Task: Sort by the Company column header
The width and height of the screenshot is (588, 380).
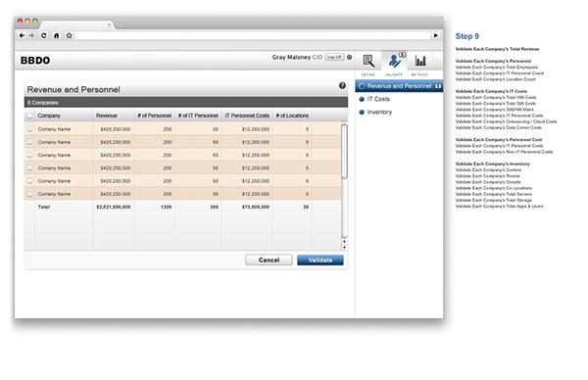Action: pos(49,116)
